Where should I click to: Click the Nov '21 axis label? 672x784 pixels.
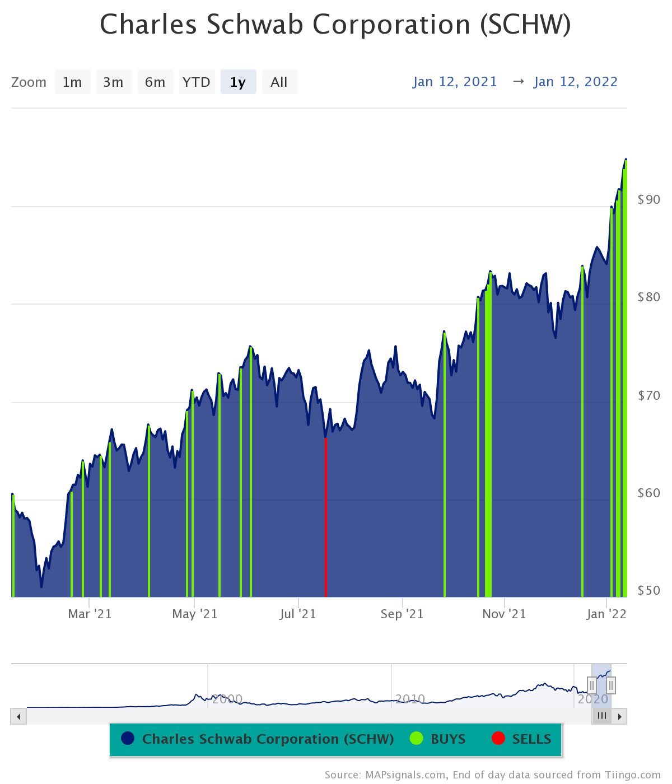504,614
